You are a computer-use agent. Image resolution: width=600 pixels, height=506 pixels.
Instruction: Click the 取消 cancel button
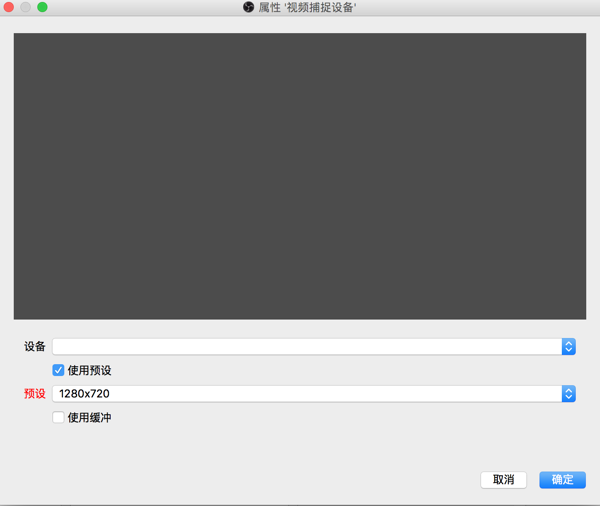coord(504,480)
